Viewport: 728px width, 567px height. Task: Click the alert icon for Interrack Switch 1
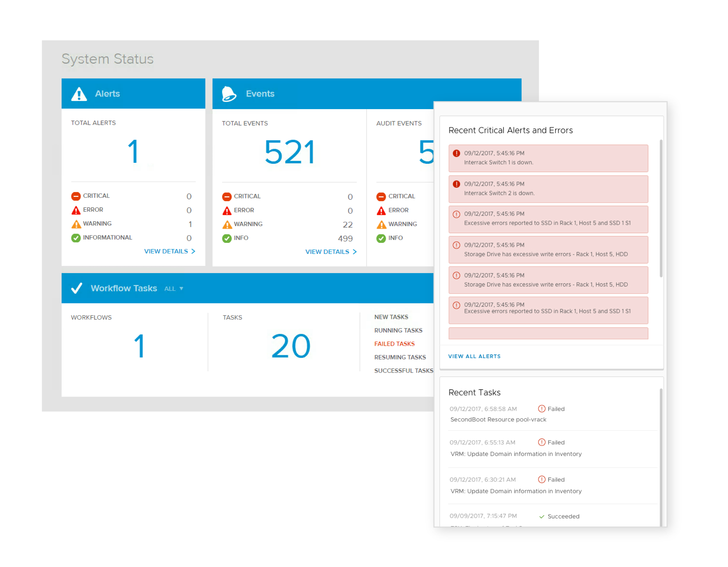[456, 153]
